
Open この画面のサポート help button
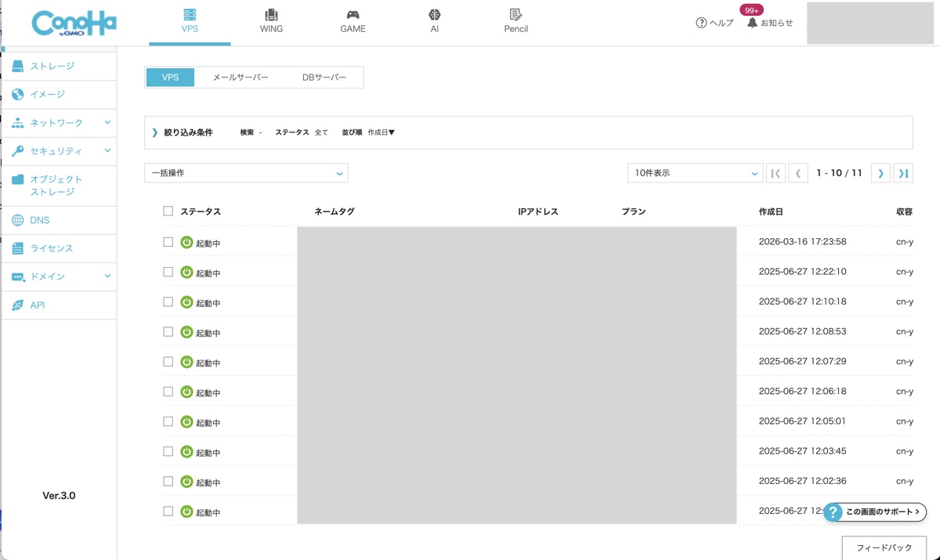pos(876,512)
